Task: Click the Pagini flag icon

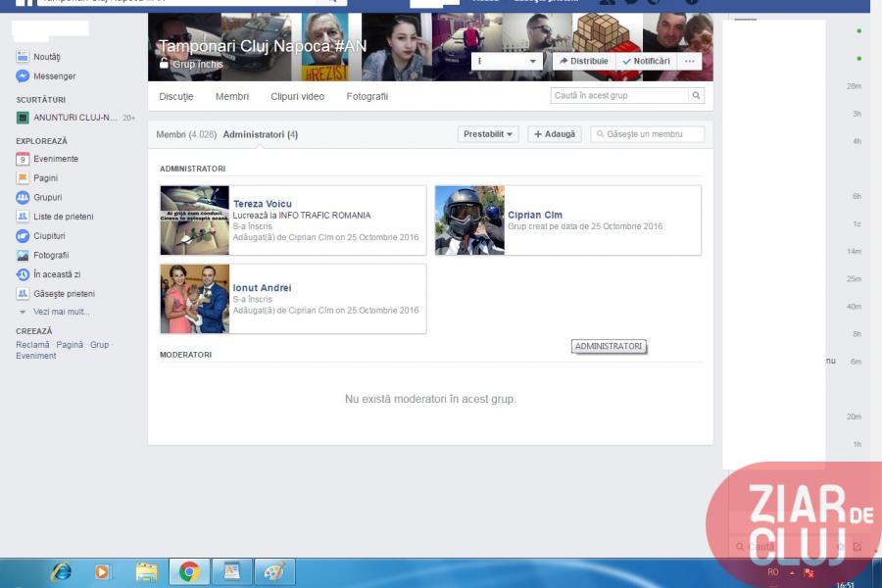Action: coord(23,178)
